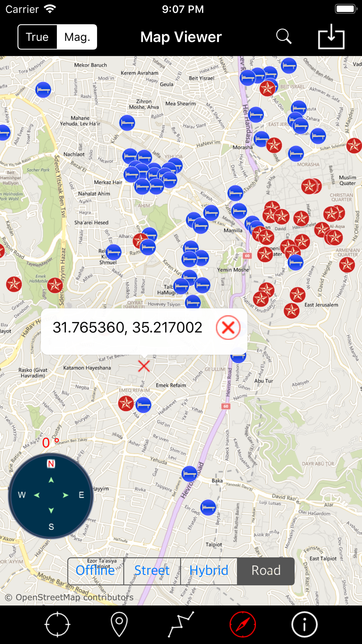
Task: Select Mag. north mode
Action: (77, 37)
